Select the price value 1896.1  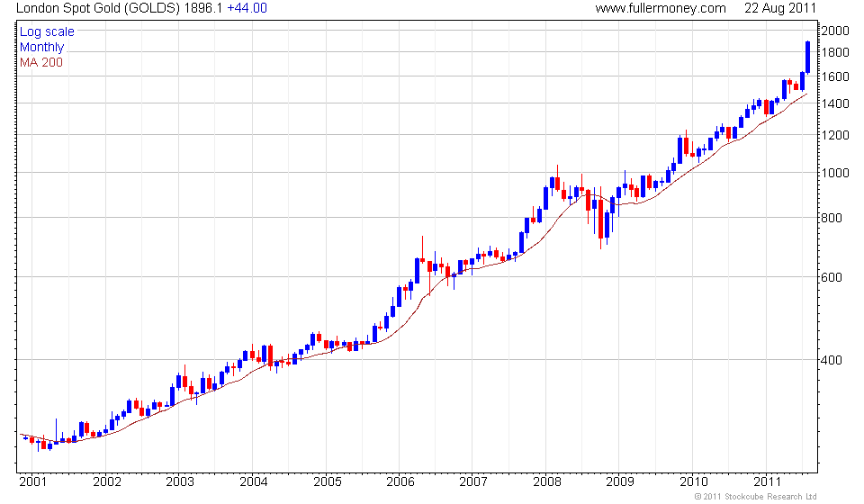coord(203,8)
